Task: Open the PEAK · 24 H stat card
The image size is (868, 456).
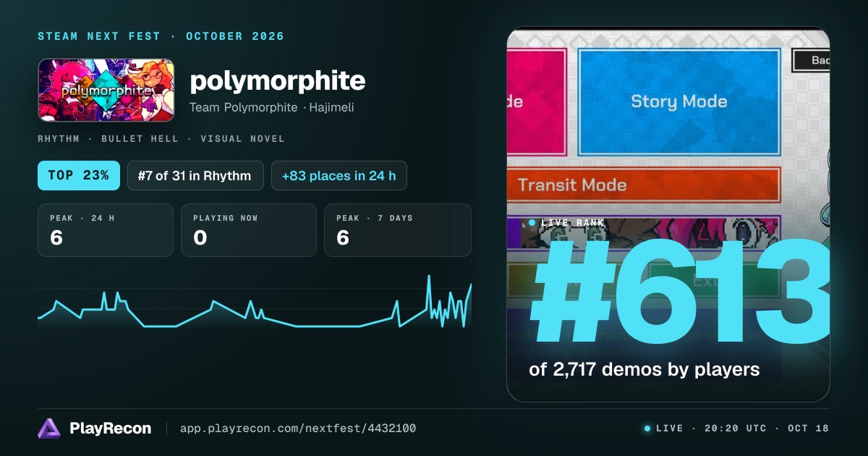Action: pos(106,230)
